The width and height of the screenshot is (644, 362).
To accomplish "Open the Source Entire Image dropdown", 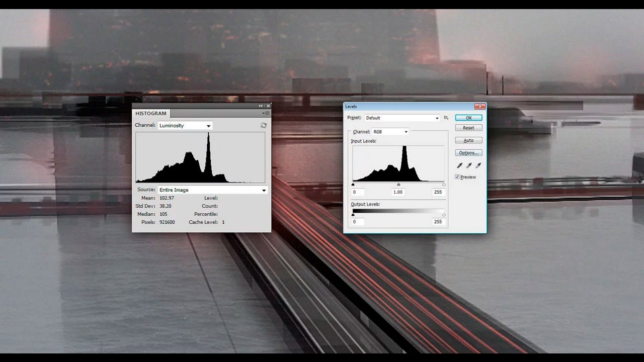I will pos(212,190).
